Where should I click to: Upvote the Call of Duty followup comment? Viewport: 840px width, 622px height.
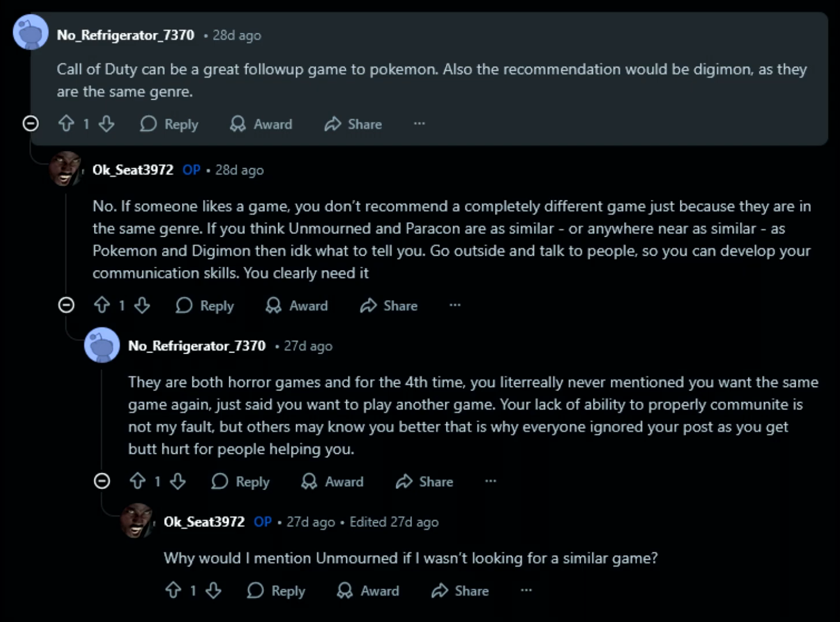[66, 124]
